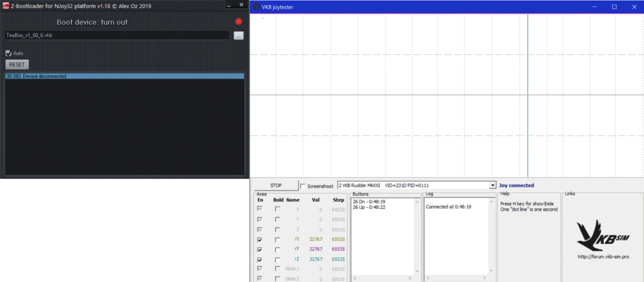The image size is (644, 282).
Task: Check the Bold checkbox for X axis
Action: [277, 209]
